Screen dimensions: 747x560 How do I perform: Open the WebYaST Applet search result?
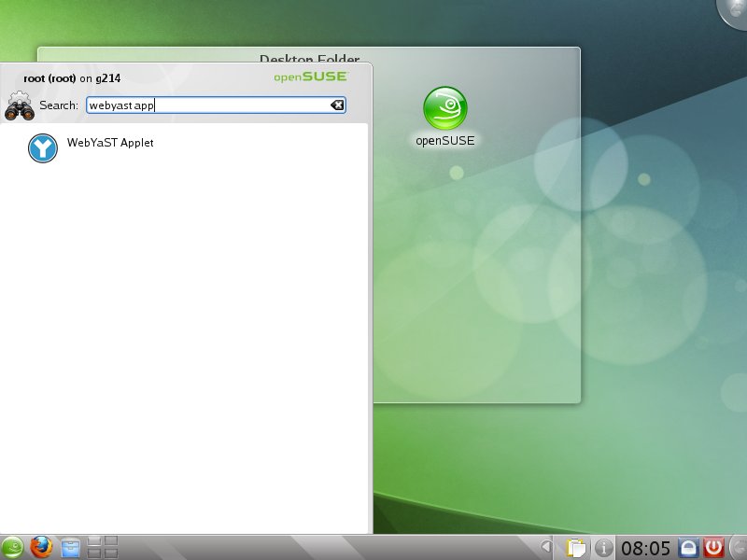(x=109, y=144)
